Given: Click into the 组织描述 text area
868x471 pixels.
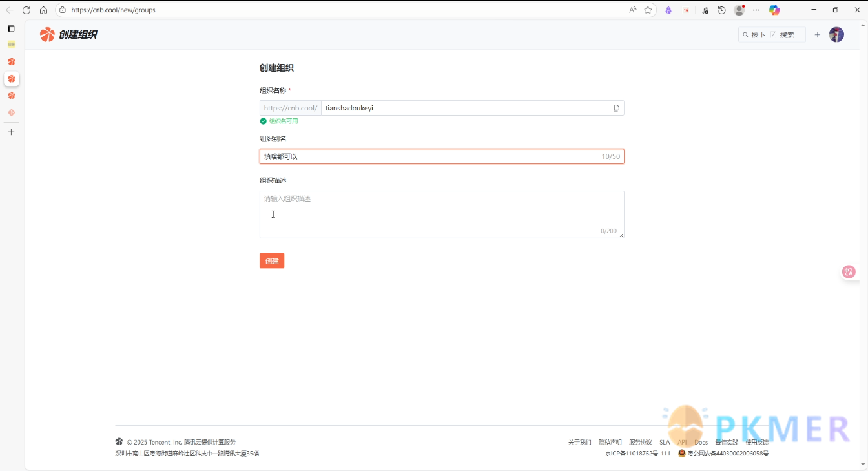Looking at the screenshot, I should pos(442,215).
